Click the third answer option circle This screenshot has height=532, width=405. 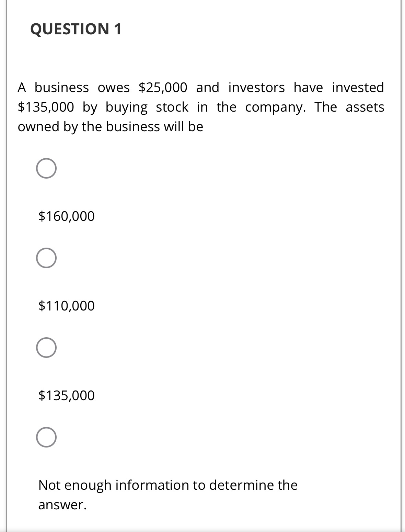[47, 348]
